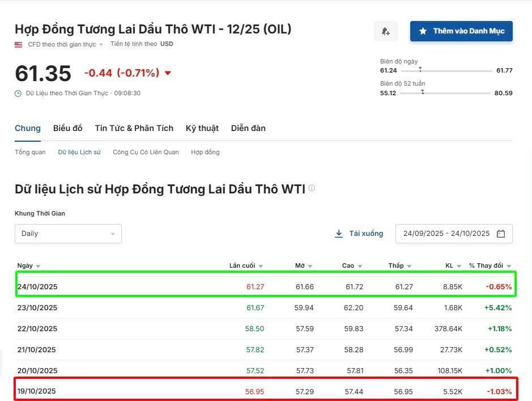Screen dimensions: 532x401
Task: Open the Tin Tức & Phân Tích tab
Action: pos(134,128)
